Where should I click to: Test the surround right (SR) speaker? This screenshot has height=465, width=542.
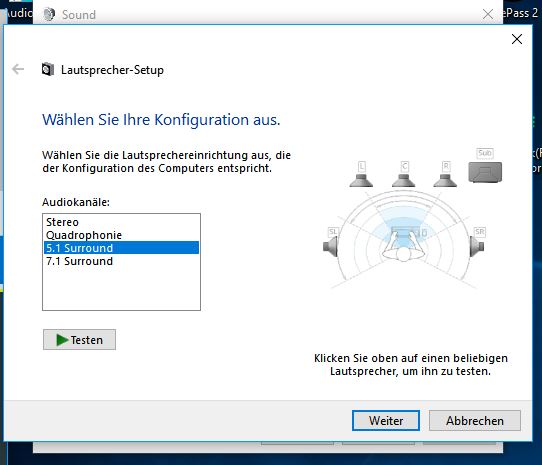point(477,247)
